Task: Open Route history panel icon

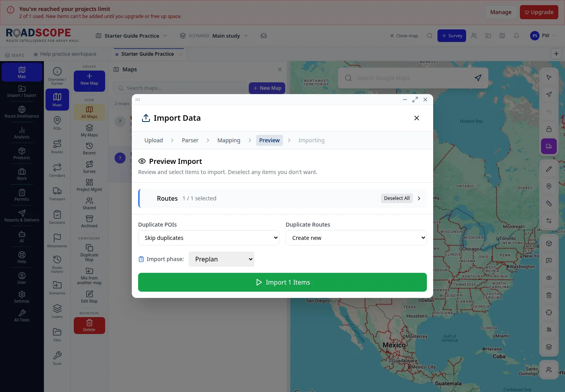Action: [57, 264]
